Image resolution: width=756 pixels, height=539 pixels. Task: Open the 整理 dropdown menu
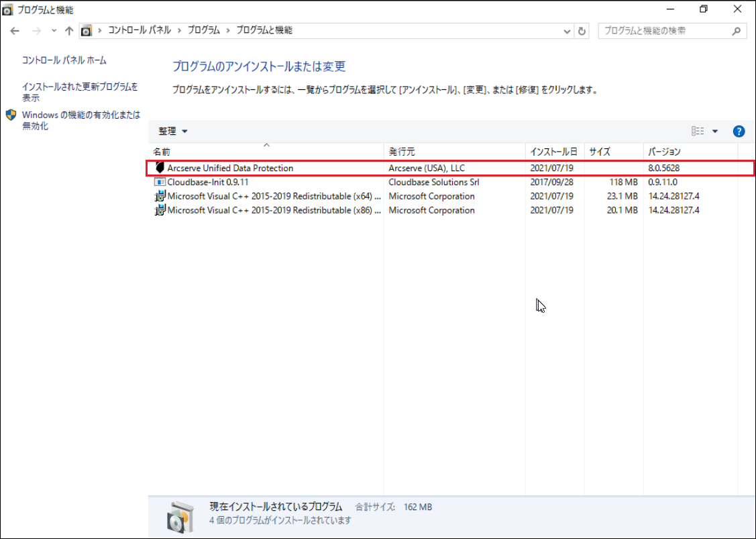click(x=172, y=132)
